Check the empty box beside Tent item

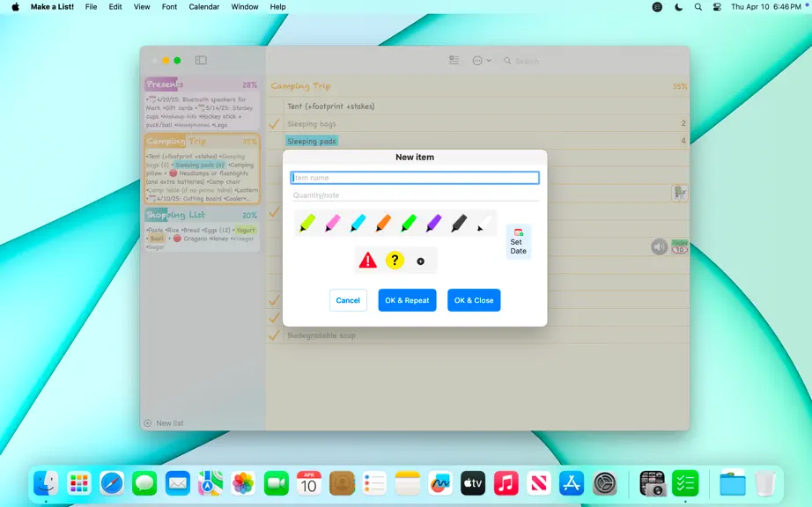274,107
